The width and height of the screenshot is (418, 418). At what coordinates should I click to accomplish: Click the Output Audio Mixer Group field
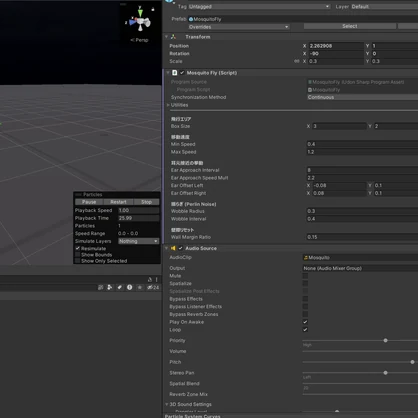point(360,268)
